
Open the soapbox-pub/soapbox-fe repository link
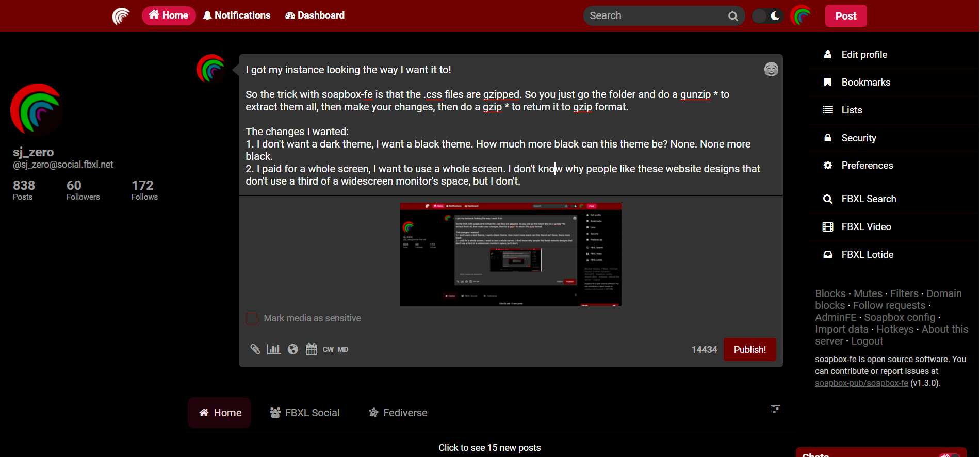[x=861, y=383]
